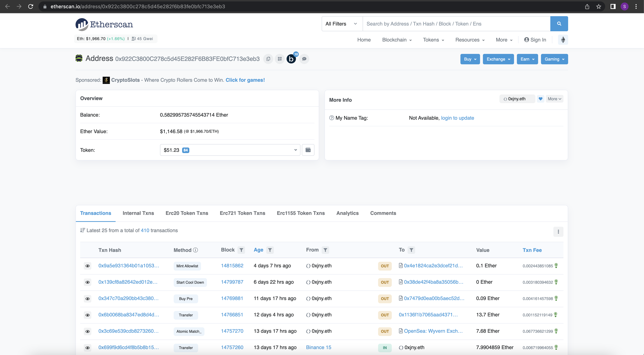The image size is (644, 355).
Task: Open the Blockscan chat icon
Action: pos(304,59)
